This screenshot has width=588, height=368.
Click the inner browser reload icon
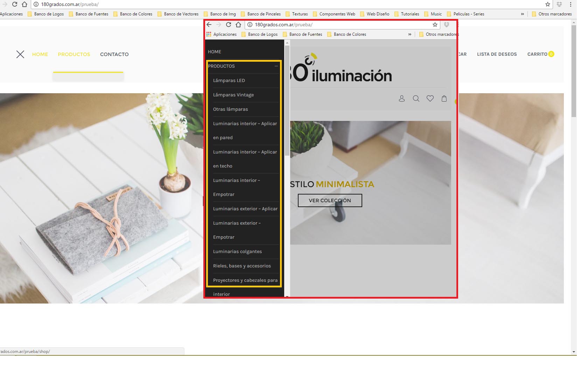229,25
